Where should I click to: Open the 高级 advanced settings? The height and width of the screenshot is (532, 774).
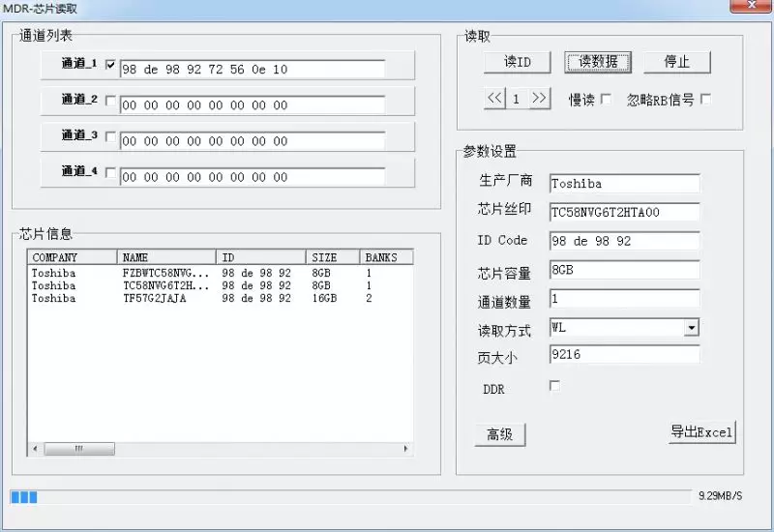[499, 434]
